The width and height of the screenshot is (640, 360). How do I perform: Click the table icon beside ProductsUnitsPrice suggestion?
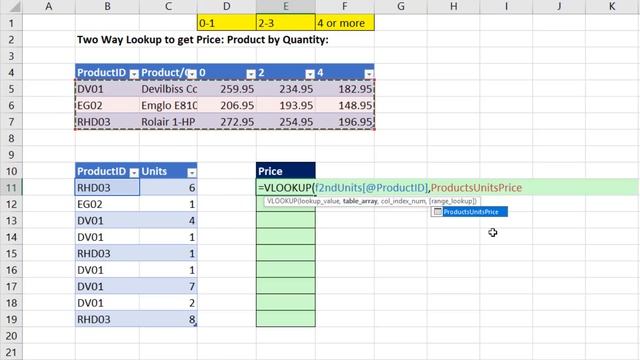438,211
